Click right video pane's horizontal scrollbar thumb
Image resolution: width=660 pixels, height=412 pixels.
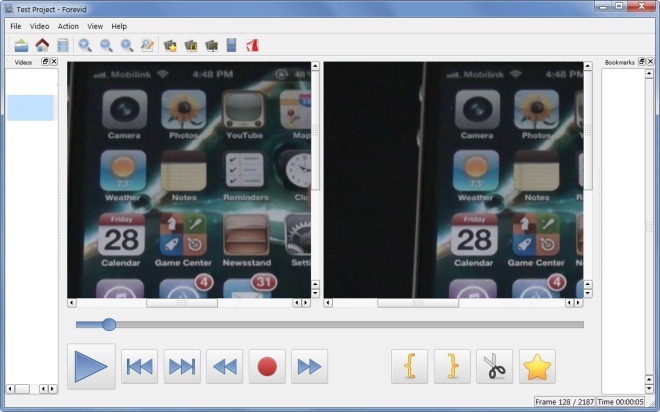pos(418,303)
